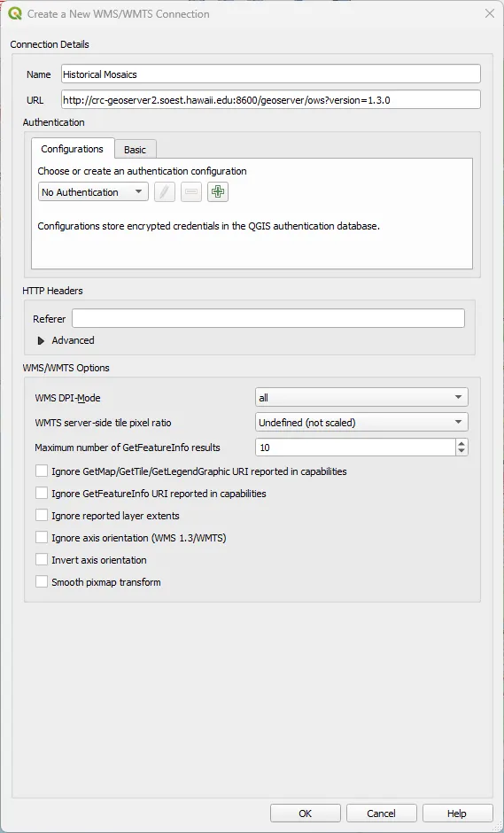Decrease maximum GetFeatureInfo results with down arrow
The width and height of the screenshot is (504, 833).
click(x=461, y=452)
